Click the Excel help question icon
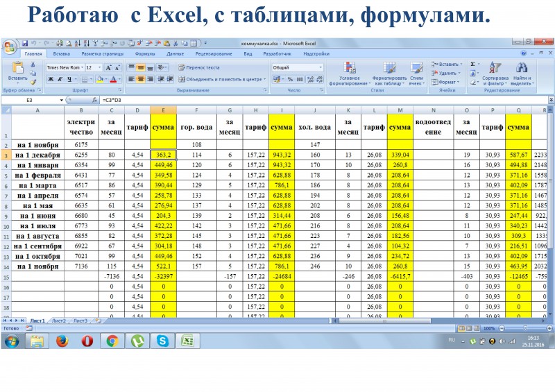 524,53
